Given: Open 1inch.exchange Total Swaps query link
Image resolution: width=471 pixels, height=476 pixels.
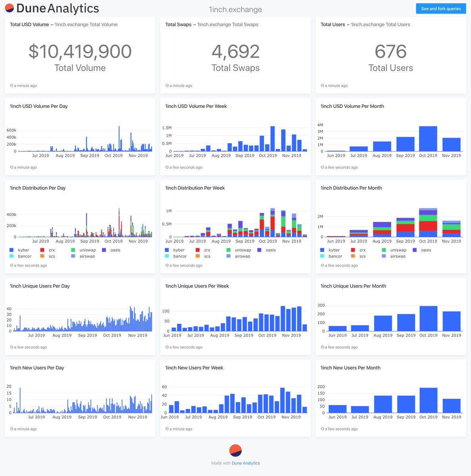Looking at the screenshot, I should 228,25.
